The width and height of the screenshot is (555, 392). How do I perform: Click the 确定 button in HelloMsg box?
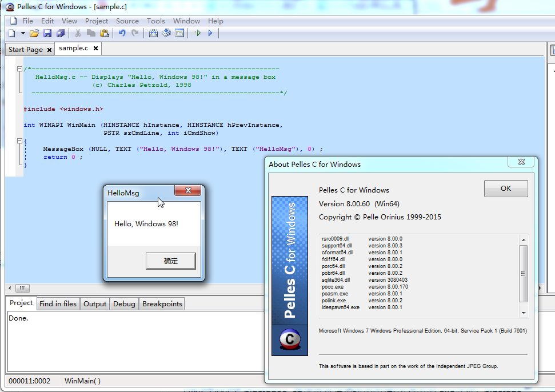(170, 261)
